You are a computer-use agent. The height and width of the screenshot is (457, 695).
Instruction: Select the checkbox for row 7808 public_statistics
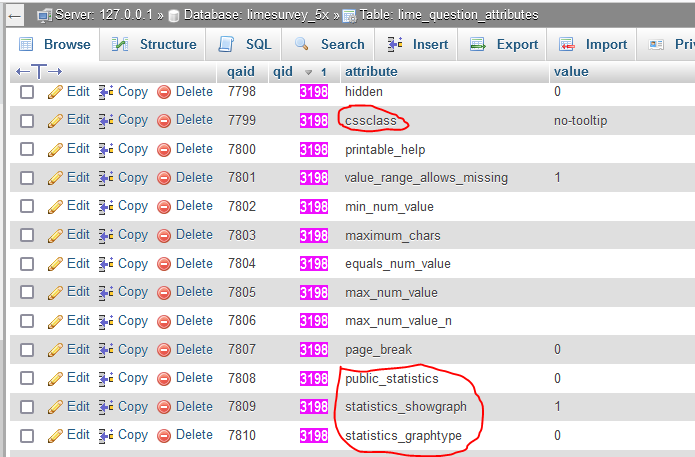pyautogui.click(x=27, y=379)
